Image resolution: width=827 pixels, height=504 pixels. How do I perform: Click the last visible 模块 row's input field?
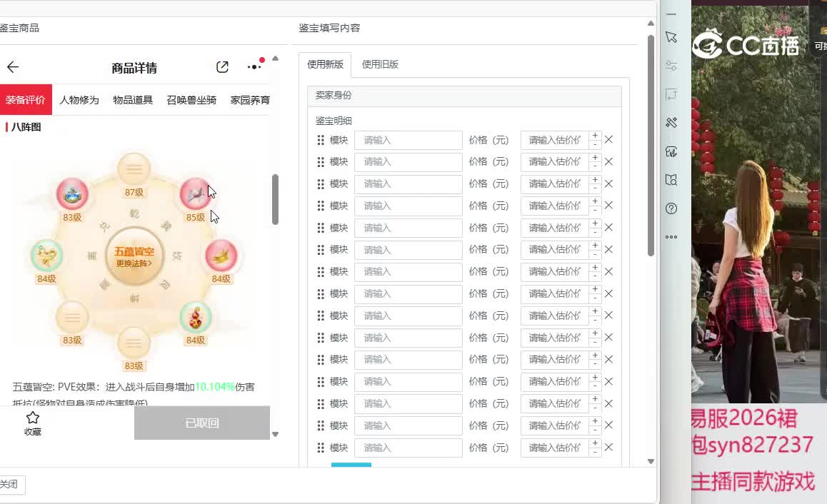click(409, 448)
